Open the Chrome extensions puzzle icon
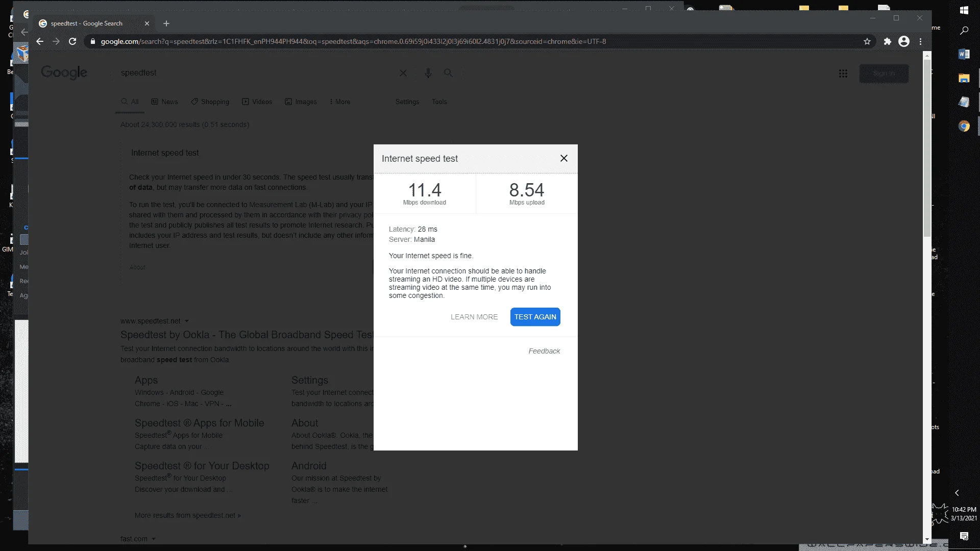The height and width of the screenshot is (551, 980). [887, 41]
